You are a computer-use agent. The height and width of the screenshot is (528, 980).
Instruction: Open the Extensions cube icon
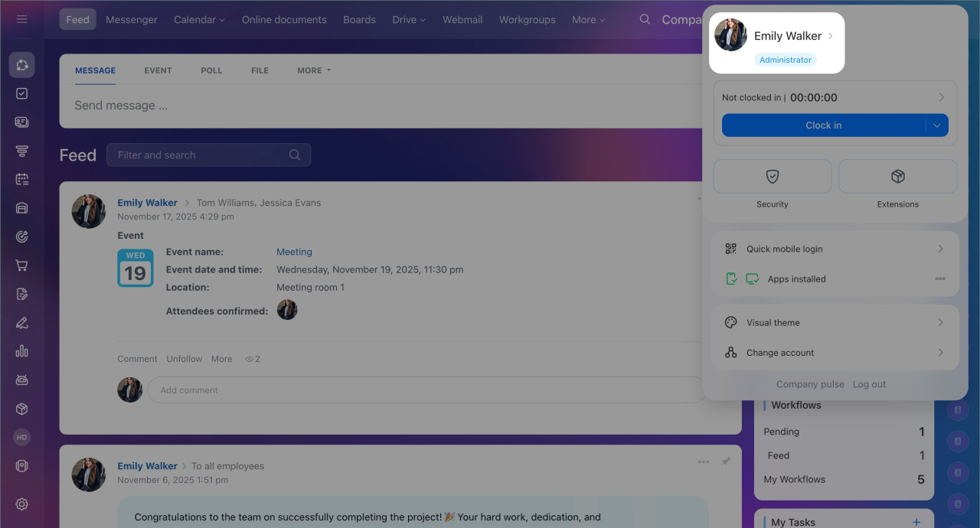[897, 177]
